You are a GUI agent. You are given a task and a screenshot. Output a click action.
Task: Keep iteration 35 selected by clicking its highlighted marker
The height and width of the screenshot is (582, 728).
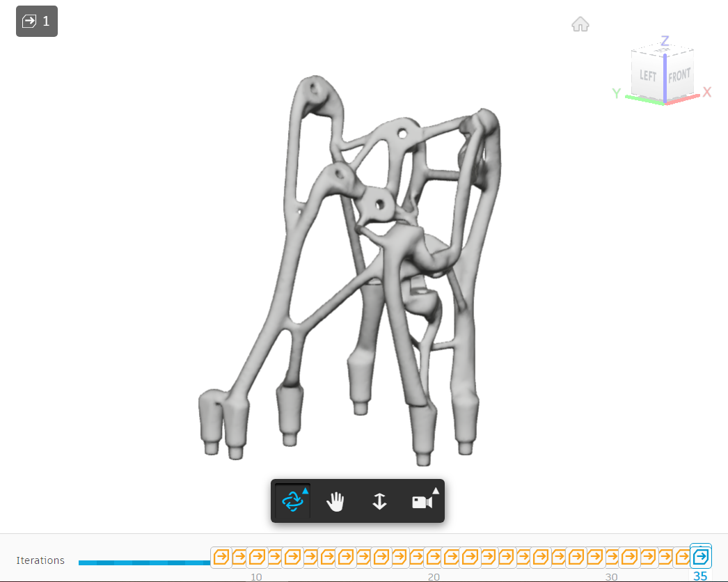(x=700, y=556)
